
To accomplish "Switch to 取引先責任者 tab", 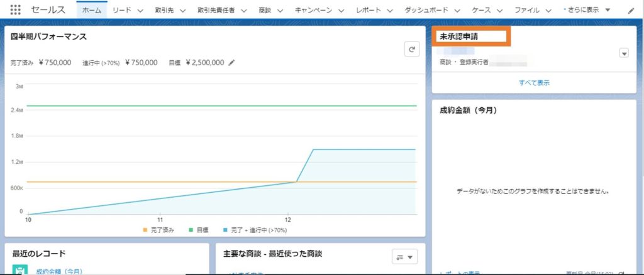I will tap(216, 11).
